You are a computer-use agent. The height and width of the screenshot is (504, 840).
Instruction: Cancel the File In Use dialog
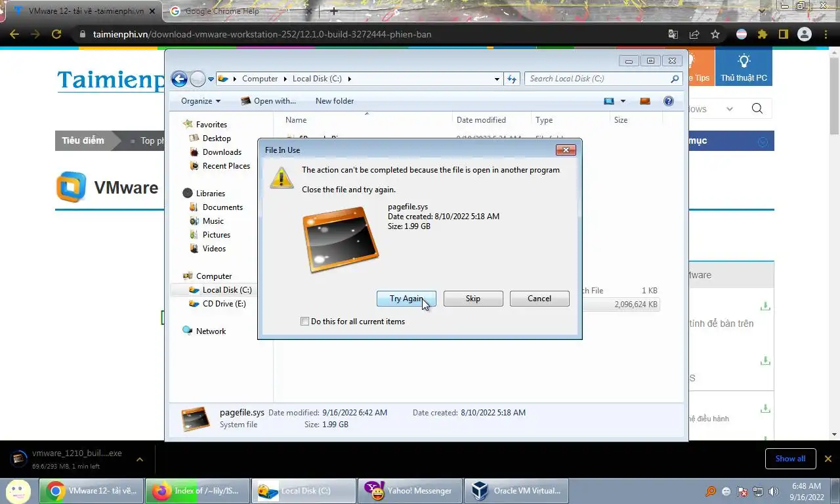coord(539,299)
